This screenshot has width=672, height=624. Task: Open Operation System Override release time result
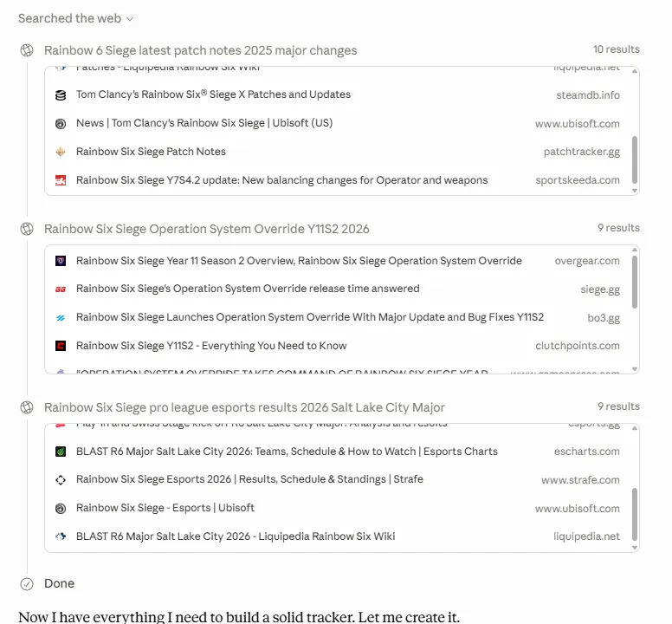click(248, 289)
